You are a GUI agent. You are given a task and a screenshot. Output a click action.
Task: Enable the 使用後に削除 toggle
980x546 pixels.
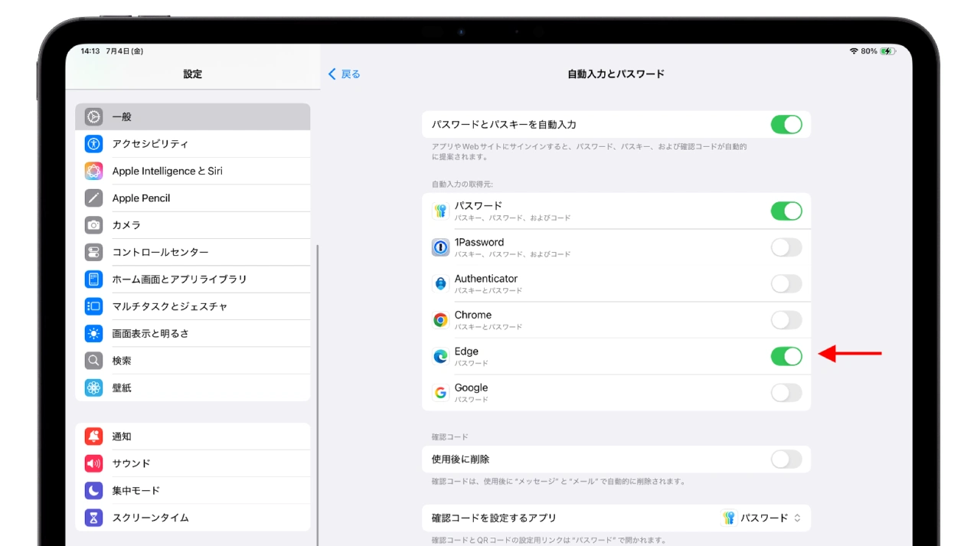[x=786, y=459]
